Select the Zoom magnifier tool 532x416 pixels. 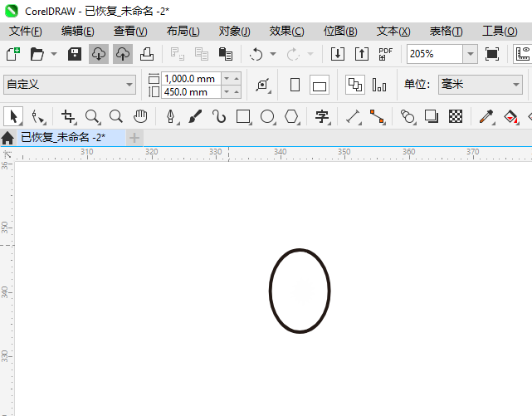pyautogui.click(x=92, y=116)
